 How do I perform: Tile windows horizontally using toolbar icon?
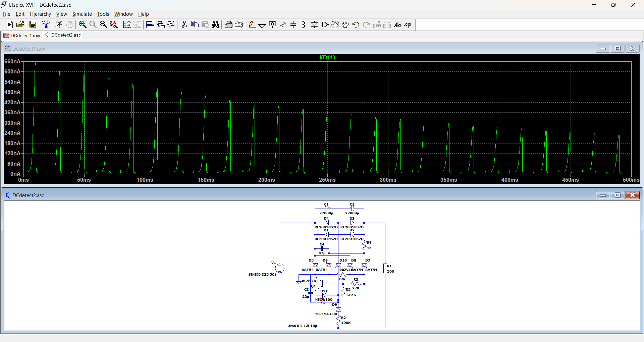pos(150,24)
